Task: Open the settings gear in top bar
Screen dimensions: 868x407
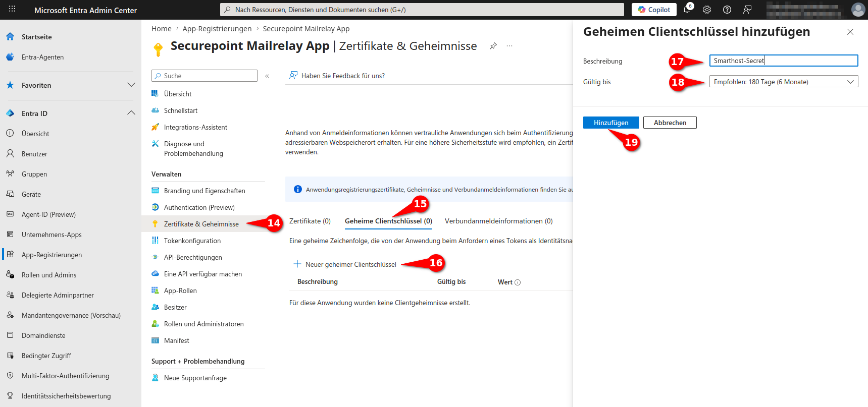Action: pyautogui.click(x=707, y=10)
